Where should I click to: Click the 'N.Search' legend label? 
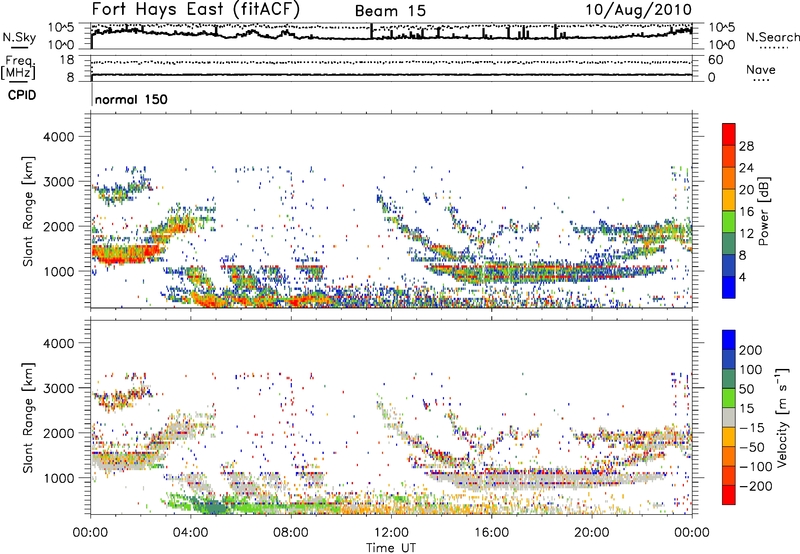[772, 37]
